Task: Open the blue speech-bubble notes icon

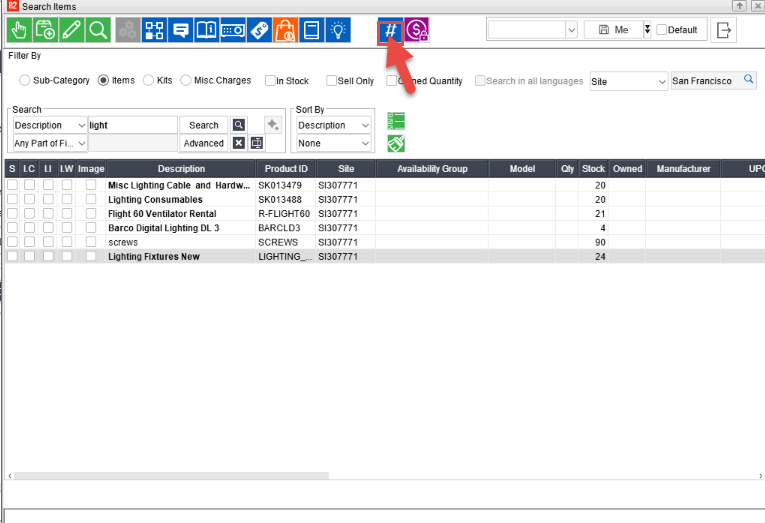Action: pos(181,30)
